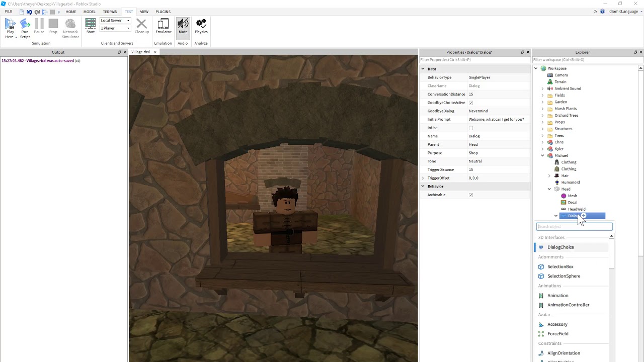Collapse the Data properties section

pos(423,69)
